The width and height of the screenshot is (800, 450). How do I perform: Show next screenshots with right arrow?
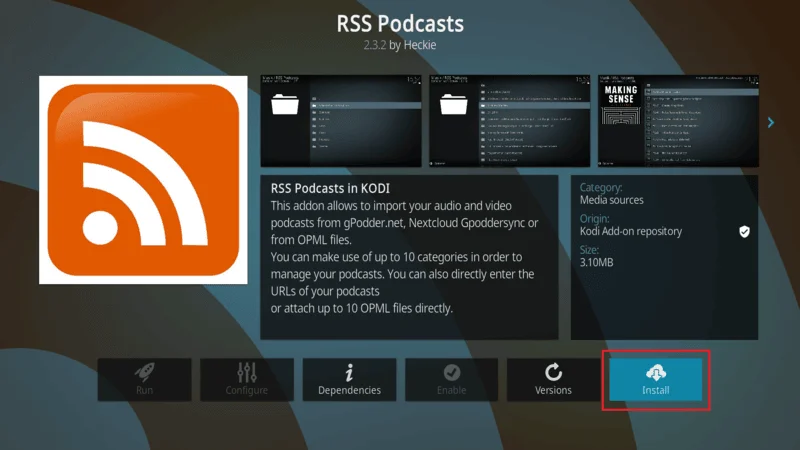(x=771, y=122)
